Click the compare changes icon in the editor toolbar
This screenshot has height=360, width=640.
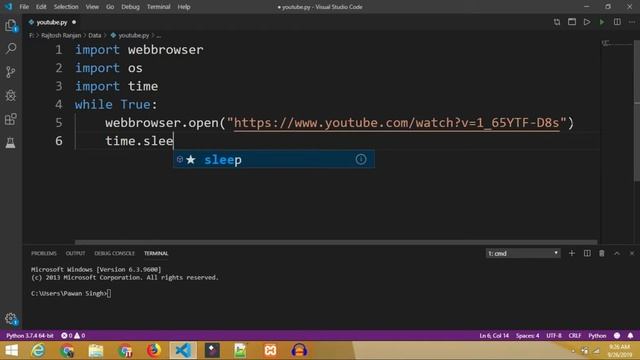coord(557,22)
